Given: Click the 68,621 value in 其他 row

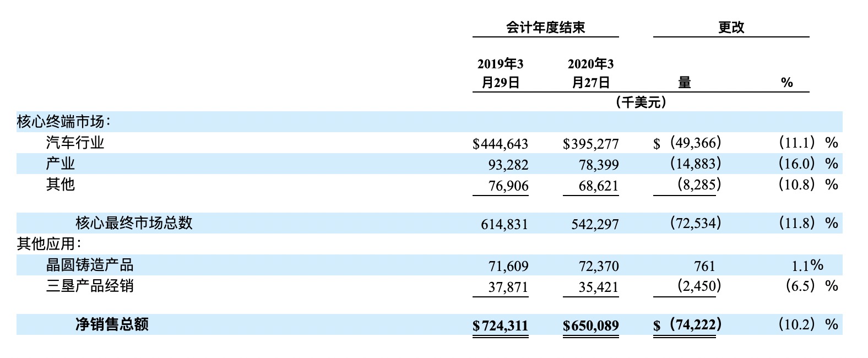Looking at the screenshot, I should 598,186.
